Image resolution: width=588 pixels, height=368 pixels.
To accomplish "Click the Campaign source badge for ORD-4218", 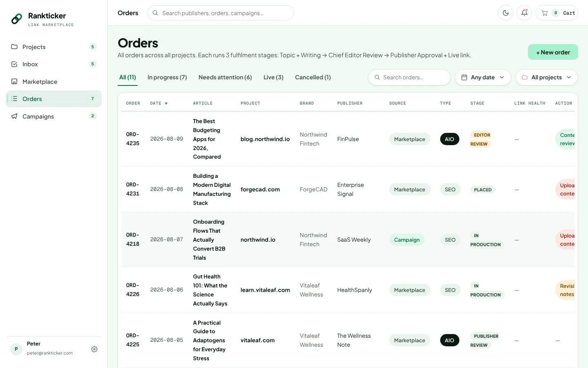I will coord(407,240).
